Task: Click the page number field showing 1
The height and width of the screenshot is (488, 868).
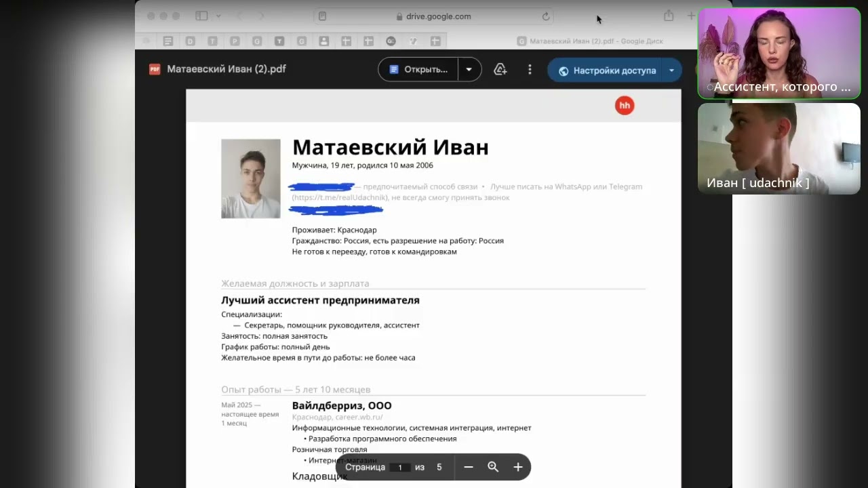Action: pos(400,467)
